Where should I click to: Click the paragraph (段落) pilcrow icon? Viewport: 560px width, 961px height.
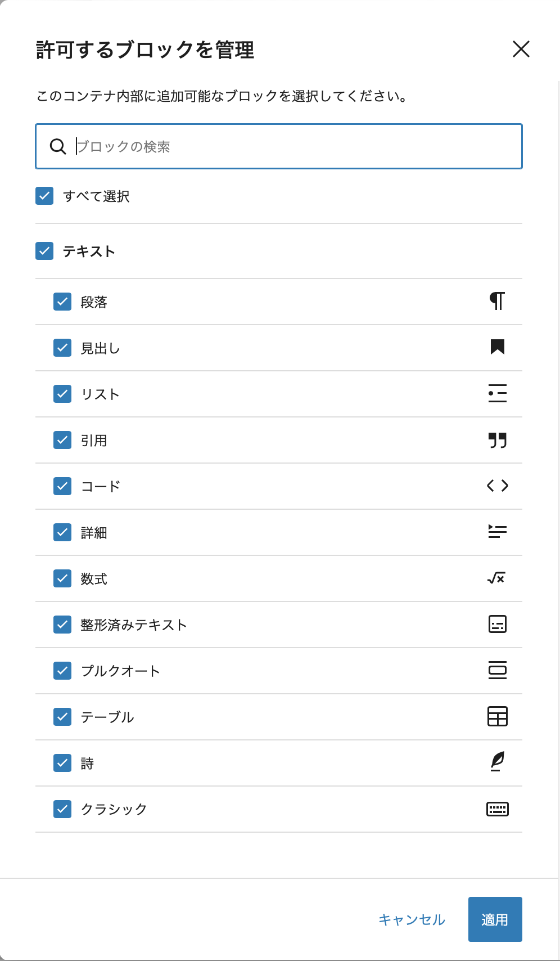coord(497,302)
